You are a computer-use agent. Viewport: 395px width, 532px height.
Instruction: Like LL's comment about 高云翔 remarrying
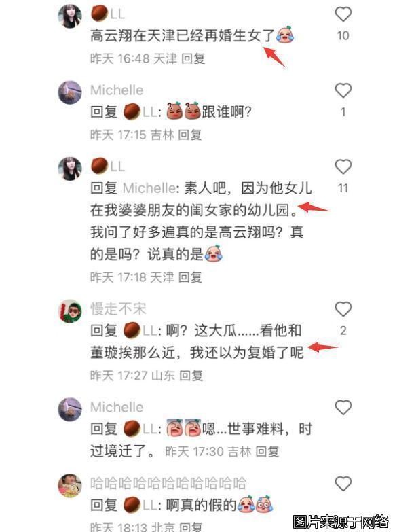click(x=343, y=14)
